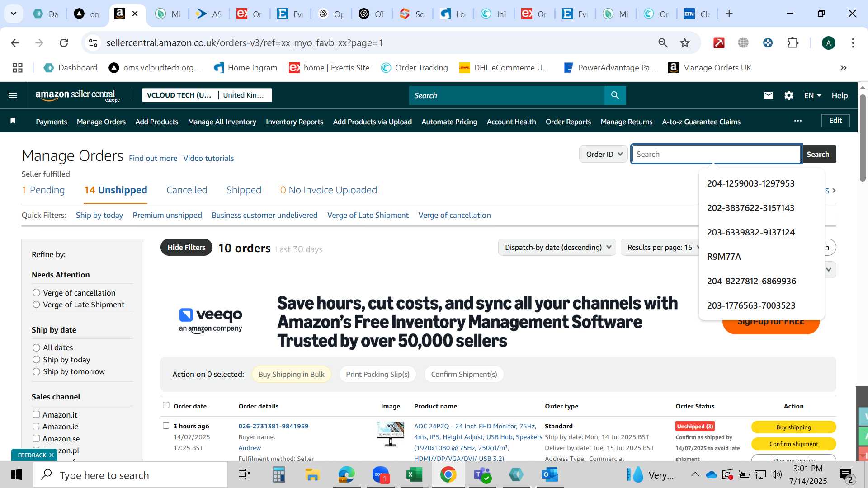Open File Explorer from the taskbar
Screen dimensions: 868x488
[x=312, y=475]
